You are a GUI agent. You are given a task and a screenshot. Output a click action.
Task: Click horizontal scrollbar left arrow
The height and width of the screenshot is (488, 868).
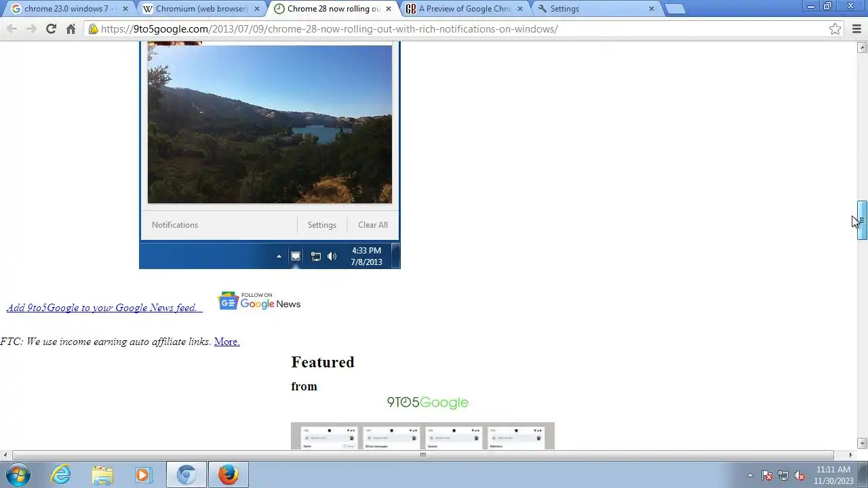click(x=5, y=455)
